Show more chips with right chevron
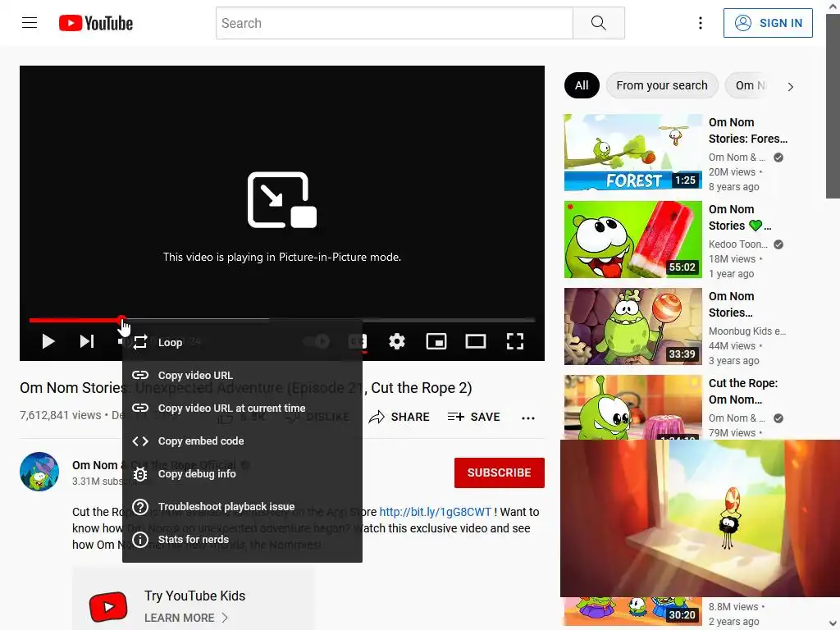Image resolution: width=840 pixels, height=630 pixels. [x=790, y=86]
